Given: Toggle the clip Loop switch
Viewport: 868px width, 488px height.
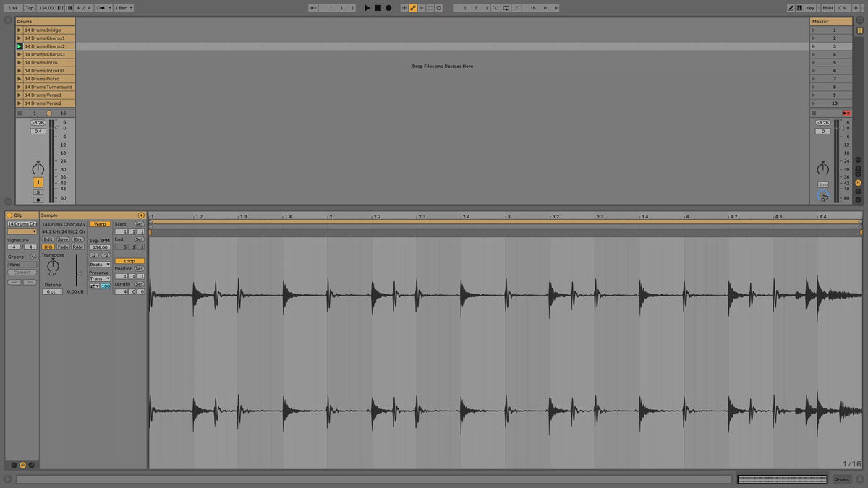Looking at the screenshot, I should pyautogui.click(x=129, y=261).
